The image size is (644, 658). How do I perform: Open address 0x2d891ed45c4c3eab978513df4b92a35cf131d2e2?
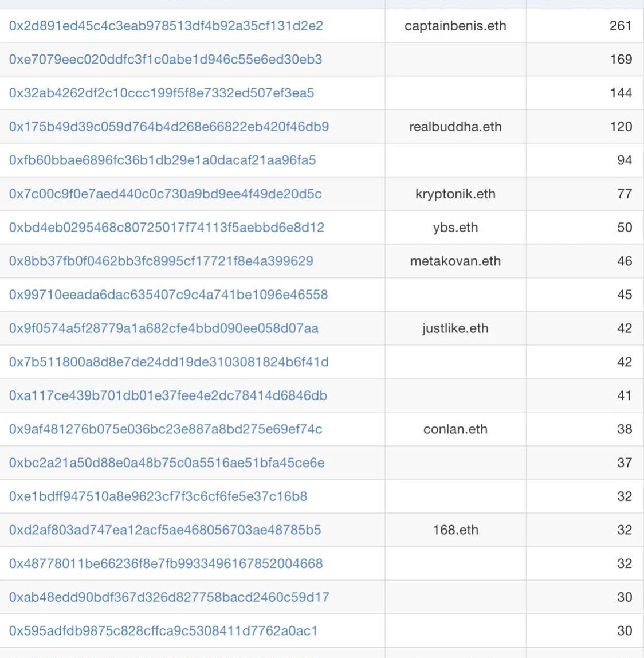coord(166,26)
